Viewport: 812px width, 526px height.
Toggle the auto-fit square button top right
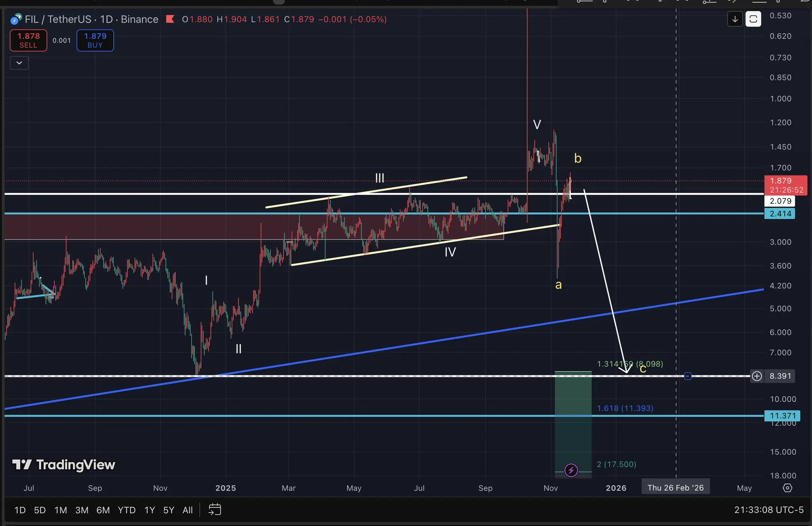(753, 19)
